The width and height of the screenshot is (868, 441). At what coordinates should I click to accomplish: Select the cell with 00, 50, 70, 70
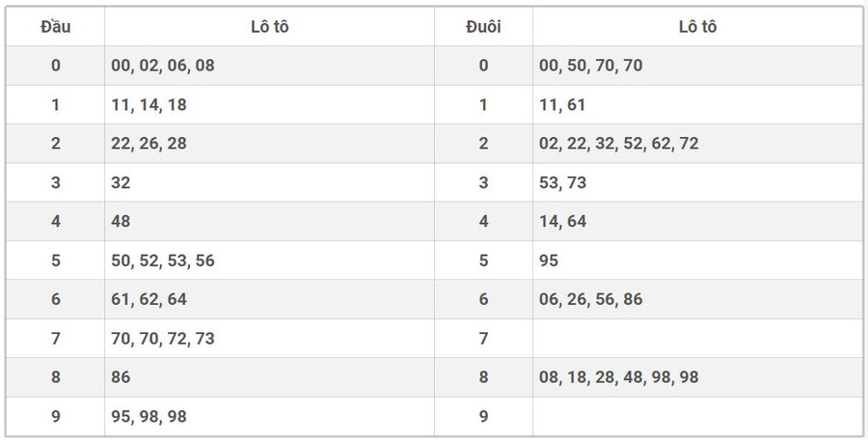[x=591, y=66]
